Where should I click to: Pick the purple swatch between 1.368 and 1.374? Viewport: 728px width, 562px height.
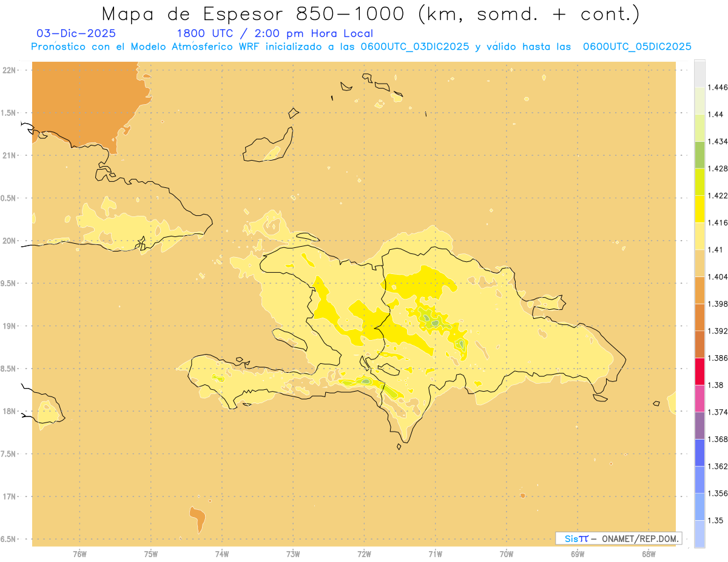[x=699, y=426]
